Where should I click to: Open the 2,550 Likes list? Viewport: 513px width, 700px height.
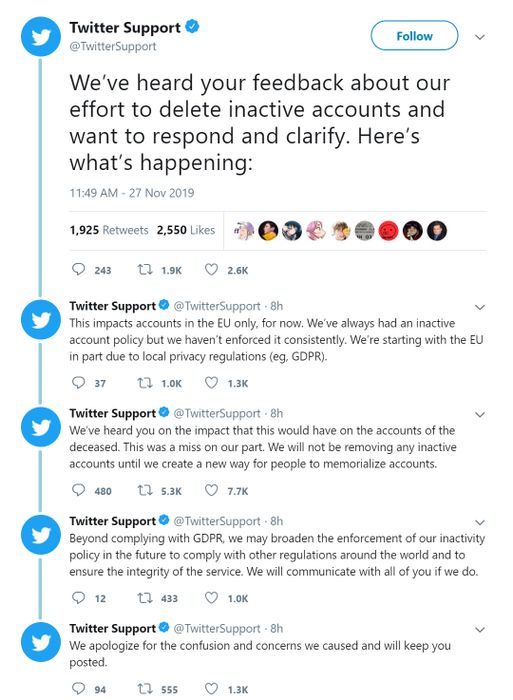click(x=186, y=230)
